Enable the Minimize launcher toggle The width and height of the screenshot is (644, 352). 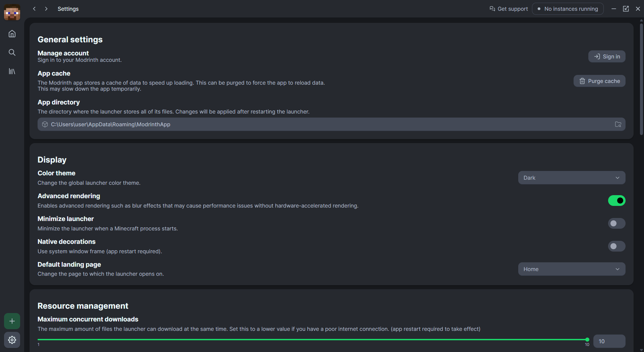tap(616, 223)
